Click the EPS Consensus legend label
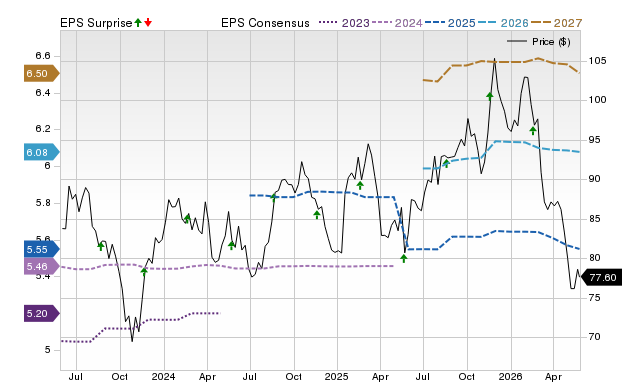 click(265, 23)
